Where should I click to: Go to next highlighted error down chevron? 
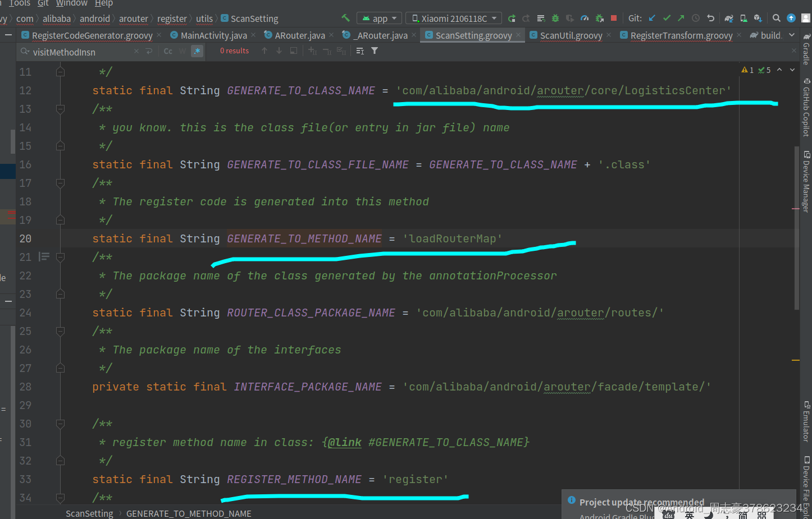point(792,70)
